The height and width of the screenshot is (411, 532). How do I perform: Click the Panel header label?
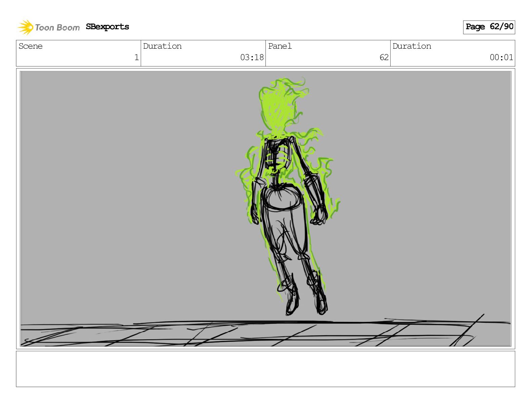pyautogui.click(x=280, y=46)
